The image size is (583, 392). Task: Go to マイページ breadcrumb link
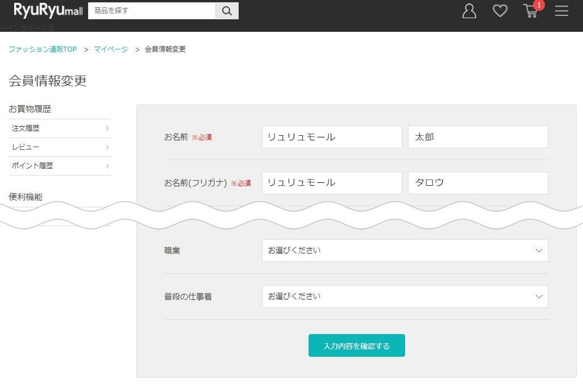pyautogui.click(x=111, y=49)
